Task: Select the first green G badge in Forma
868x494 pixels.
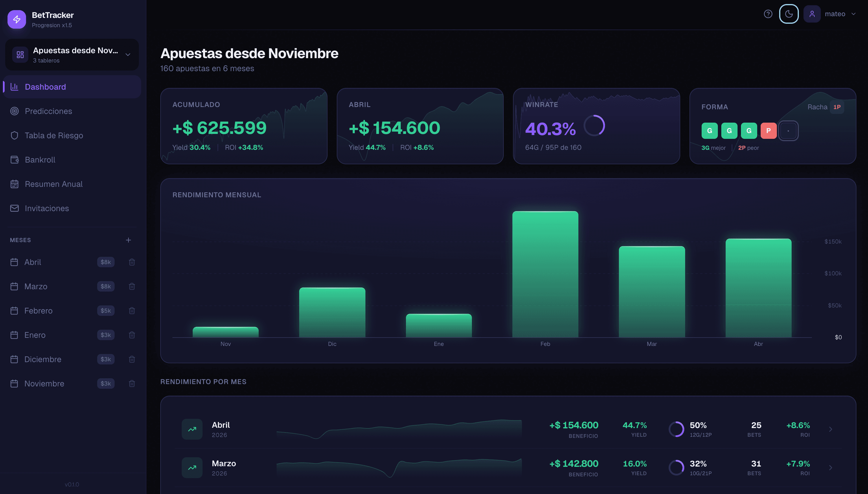Action: [709, 131]
